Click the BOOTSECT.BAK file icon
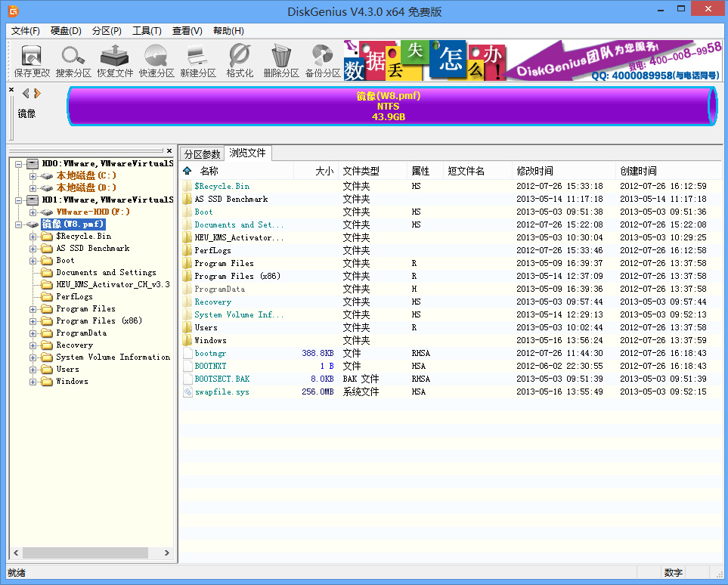728x585 pixels. point(187,379)
